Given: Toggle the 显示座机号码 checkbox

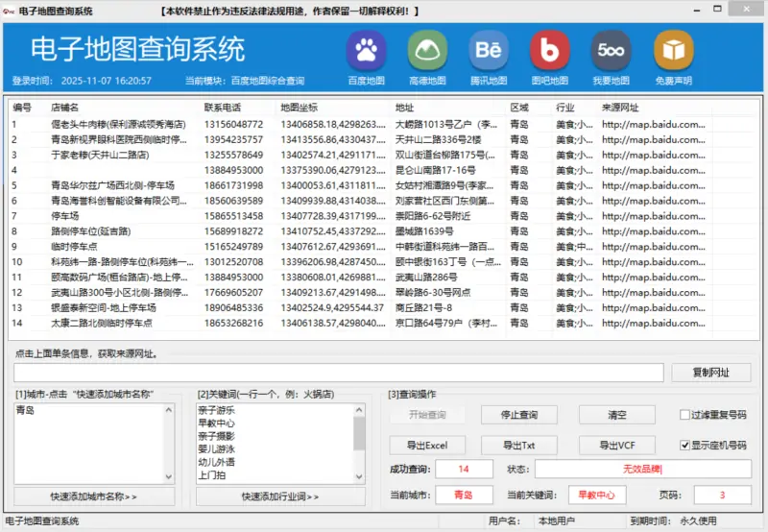Looking at the screenshot, I should (684, 446).
